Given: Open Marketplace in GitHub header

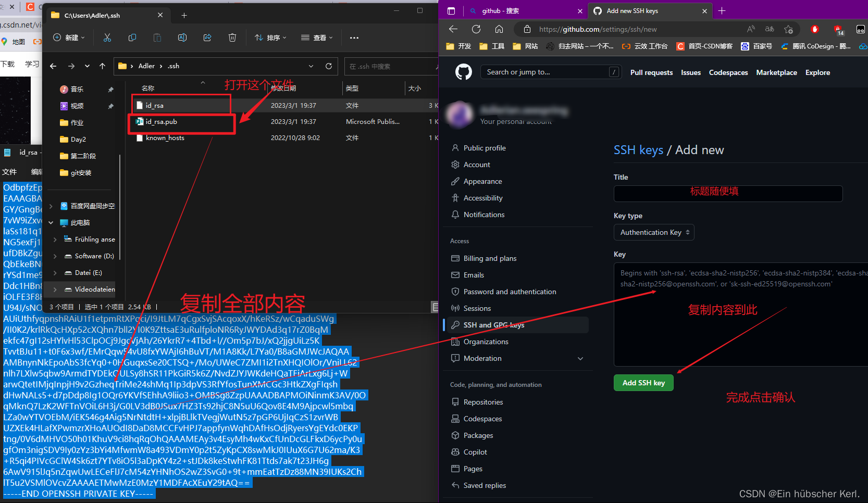Looking at the screenshot, I should [776, 72].
